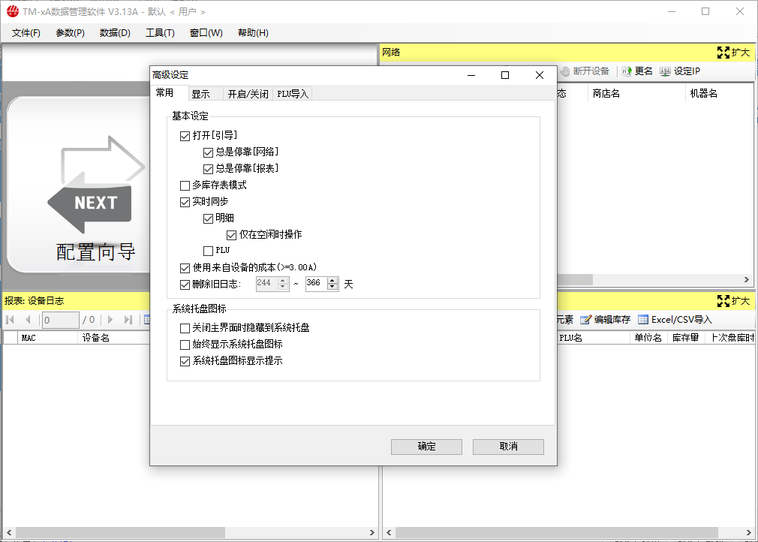Image resolution: width=758 pixels, height=542 pixels.
Task: Open the File (文件) menu
Action: pos(26,33)
